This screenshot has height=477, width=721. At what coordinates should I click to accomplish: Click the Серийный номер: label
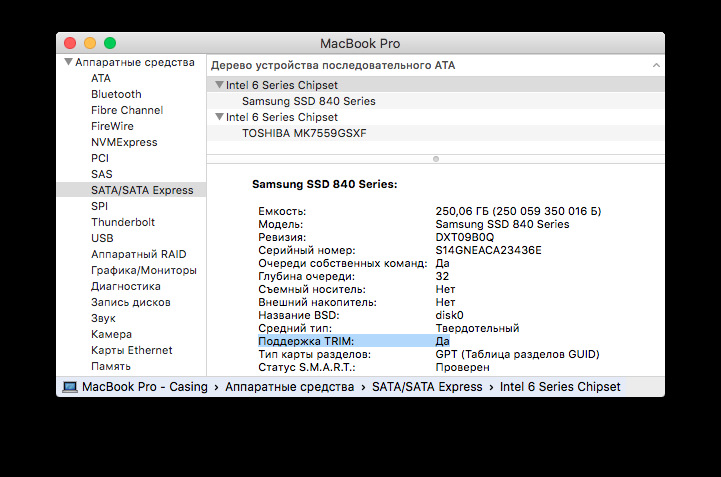pos(307,250)
